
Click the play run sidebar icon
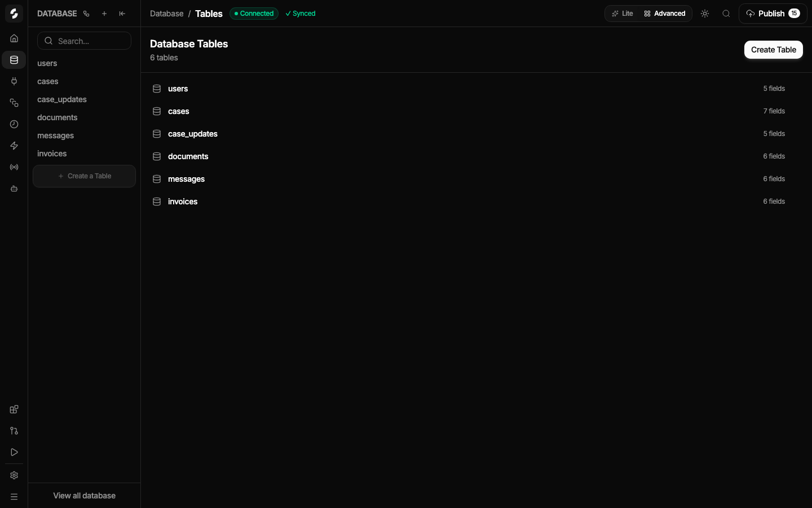click(x=14, y=452)
